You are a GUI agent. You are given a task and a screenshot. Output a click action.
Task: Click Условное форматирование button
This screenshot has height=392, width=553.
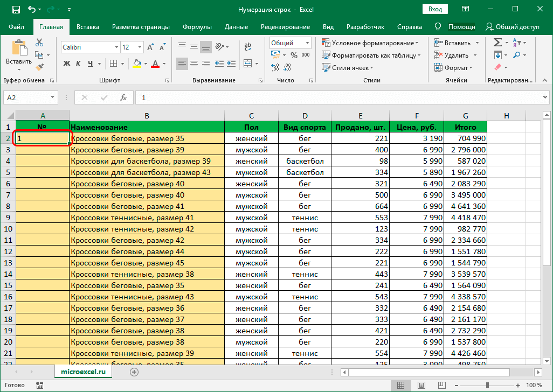coord(371,43)
